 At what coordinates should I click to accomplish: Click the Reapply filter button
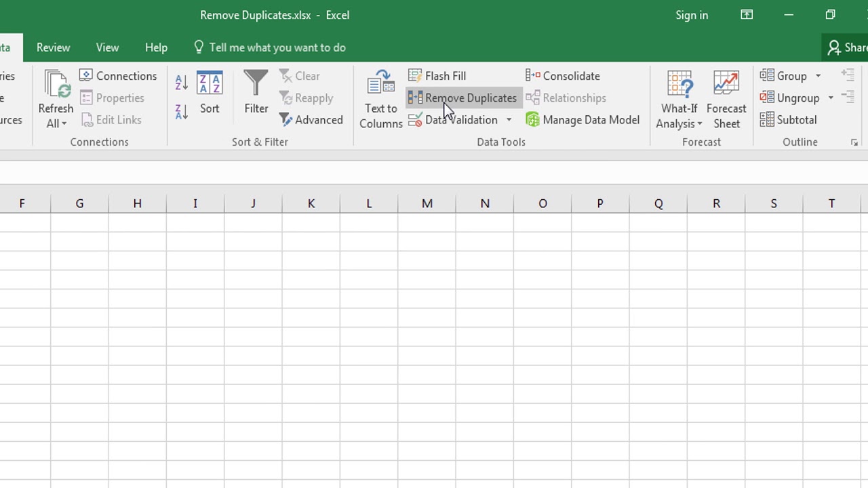[306, 98]
